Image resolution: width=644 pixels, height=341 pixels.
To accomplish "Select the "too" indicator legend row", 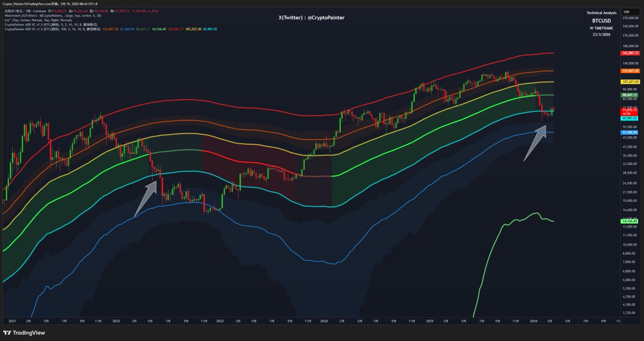I will [x=32, y=20].
